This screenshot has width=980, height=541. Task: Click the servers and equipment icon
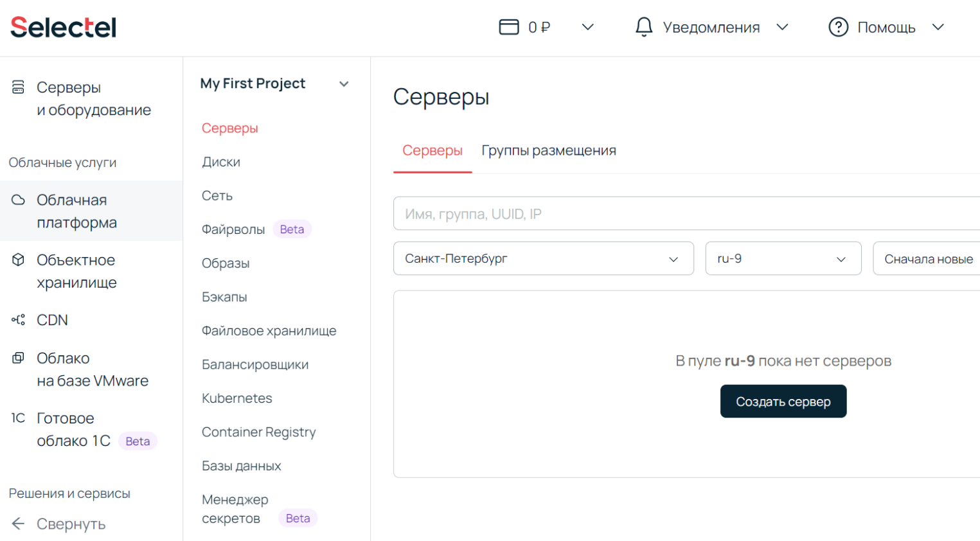click(18, 87)
